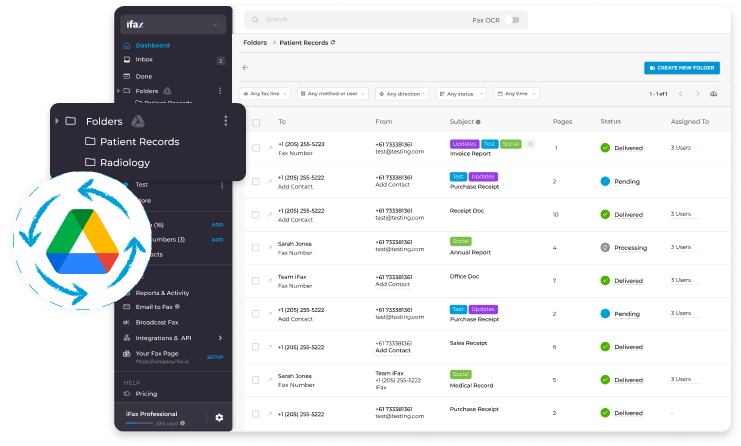Click the green Social tag on Annual Report
This screenshot has width=741, height=446.
pyautogui.click(x=461, y=241)
